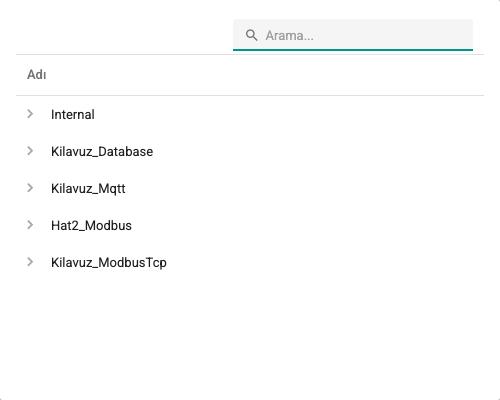Focus the Arama search field
Screen dimensions: 500x400
pyautogui.click(x=353, y=35)
